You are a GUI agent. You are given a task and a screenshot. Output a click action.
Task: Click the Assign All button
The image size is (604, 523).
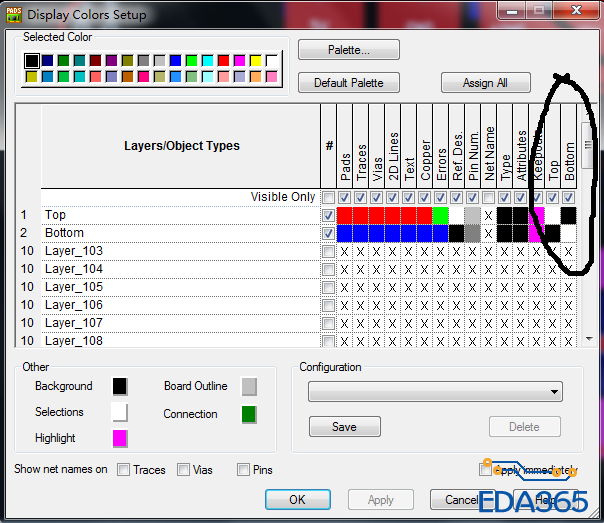pos(485,83)
